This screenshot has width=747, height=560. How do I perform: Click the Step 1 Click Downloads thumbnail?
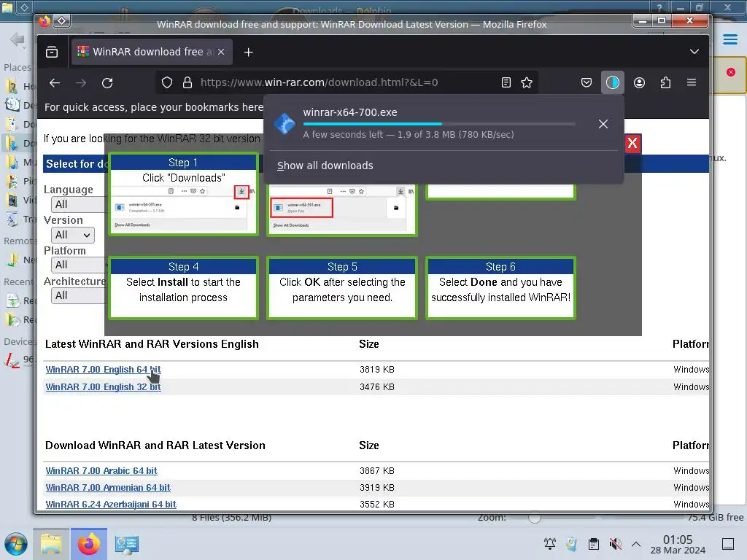tap(183, 194)
